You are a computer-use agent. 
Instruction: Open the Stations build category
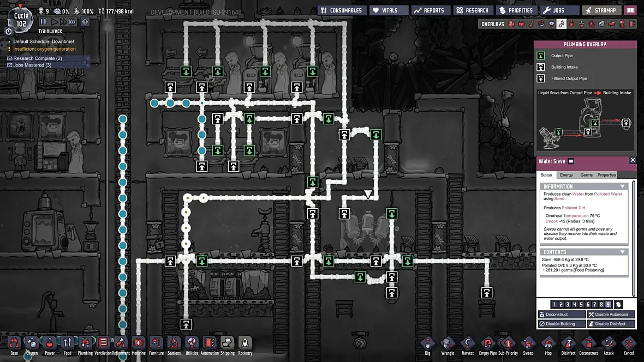point(174,345)
